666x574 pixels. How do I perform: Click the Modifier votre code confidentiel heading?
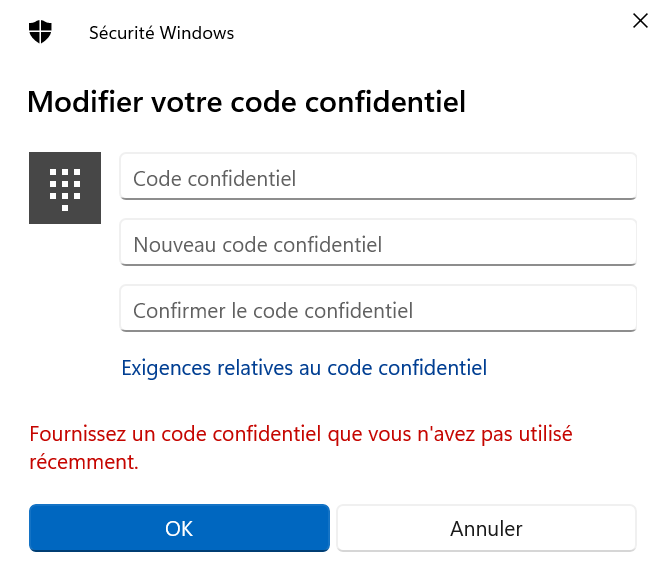246,102
